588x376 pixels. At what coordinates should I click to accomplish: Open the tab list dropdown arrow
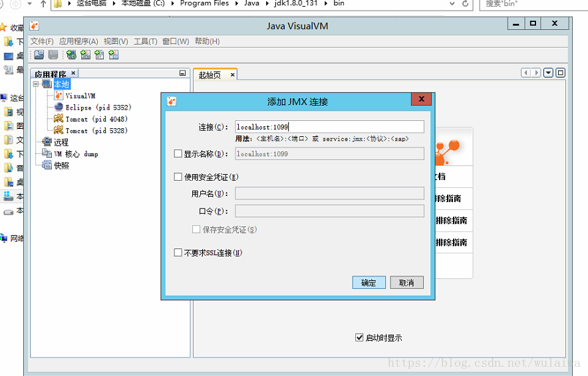pos(548,72)
